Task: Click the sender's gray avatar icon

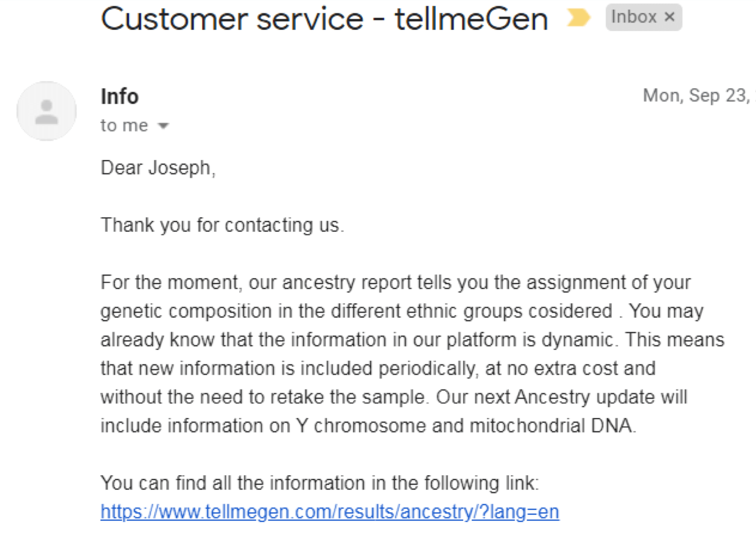Action: coord(46,111)
